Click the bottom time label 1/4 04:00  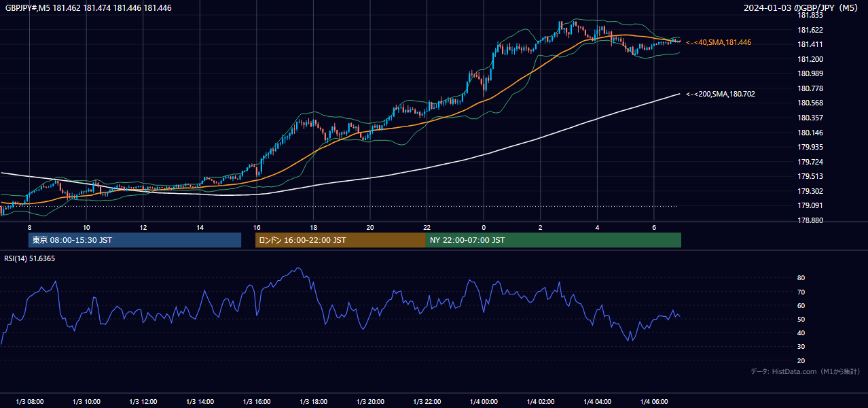(x=597, y=402)
